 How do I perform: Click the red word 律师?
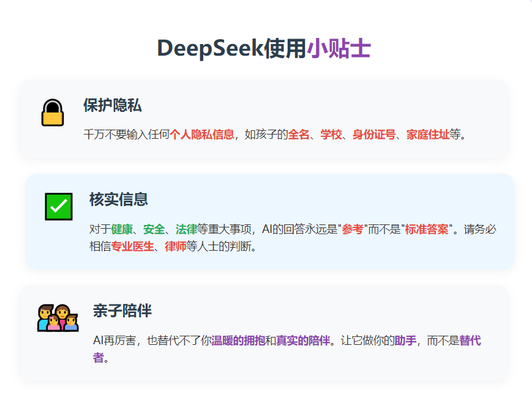(x=176, y=246)
